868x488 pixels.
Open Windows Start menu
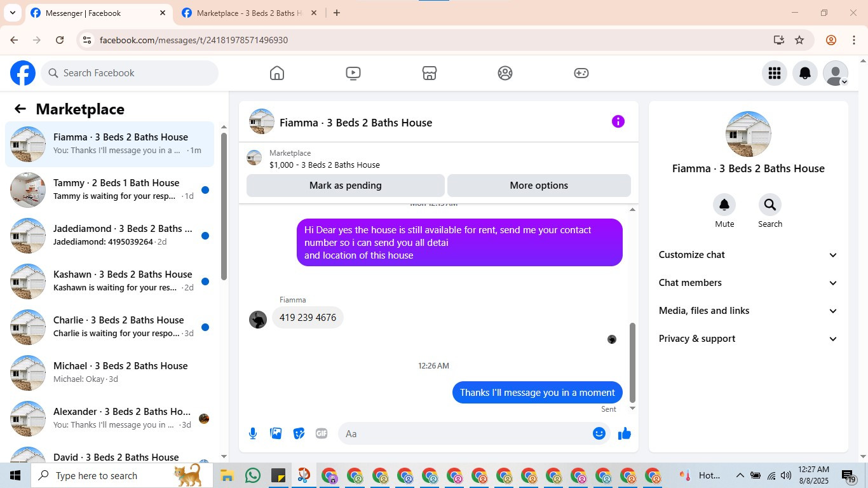[x=15, y=475]
